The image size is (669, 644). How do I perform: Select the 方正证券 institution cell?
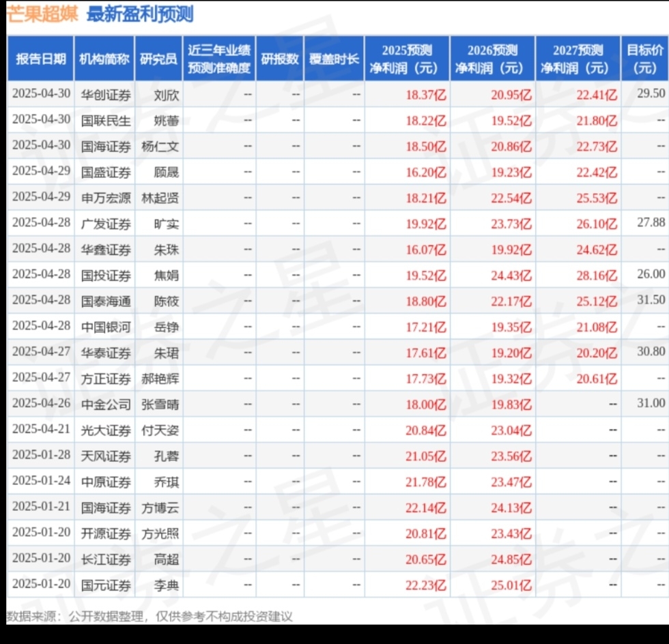(106, 379)
